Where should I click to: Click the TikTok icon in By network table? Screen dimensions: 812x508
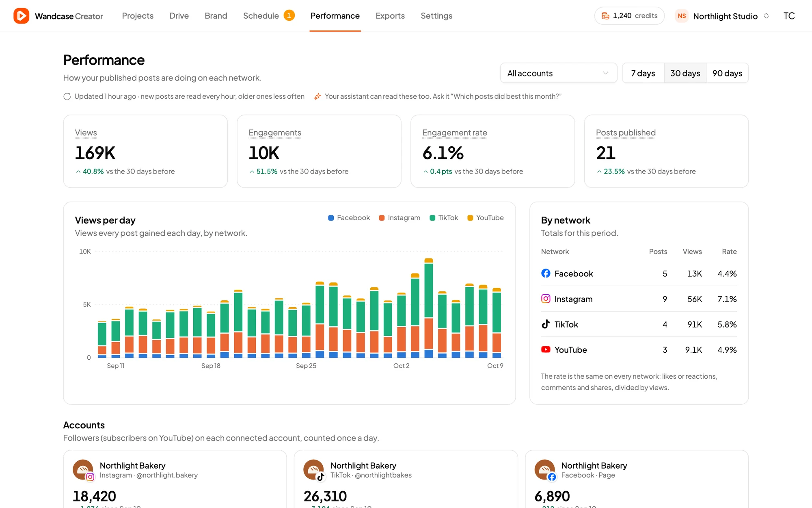[546, 324]
